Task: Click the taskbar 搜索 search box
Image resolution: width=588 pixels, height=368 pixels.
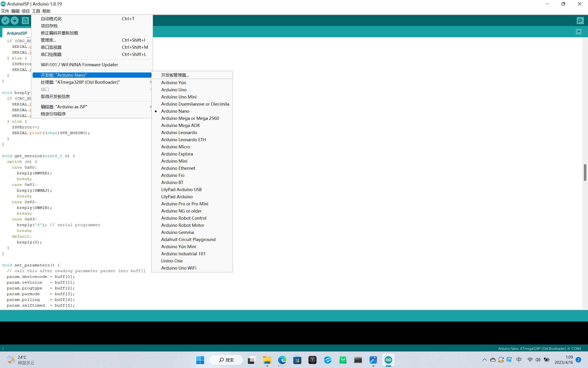Action: coord(226,360)
